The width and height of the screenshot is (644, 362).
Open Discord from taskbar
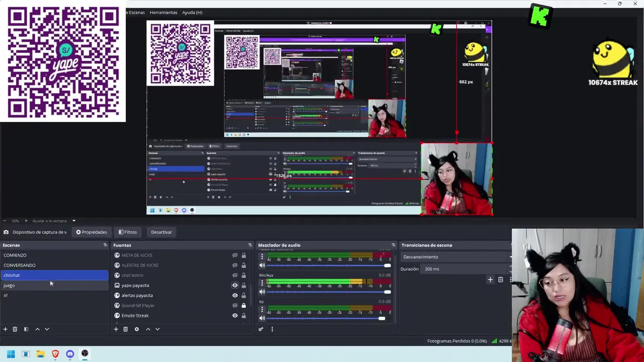tap(70, 354)
